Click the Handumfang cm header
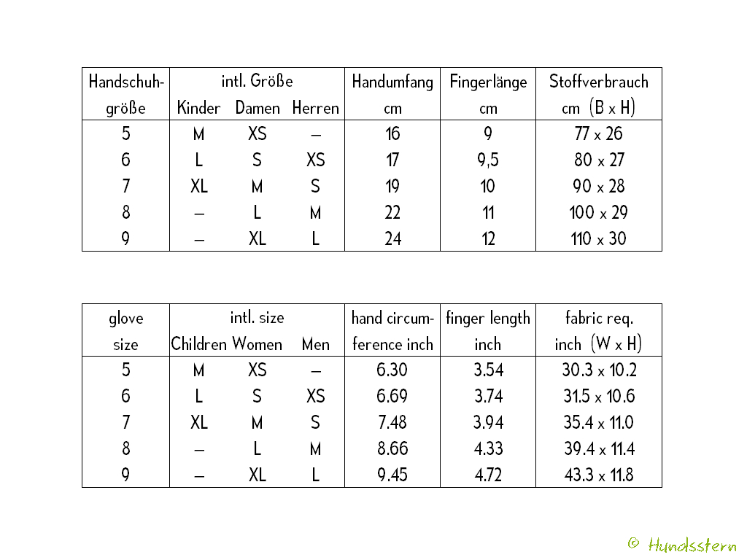Screen dimensions: 747x560 point(392,94)
